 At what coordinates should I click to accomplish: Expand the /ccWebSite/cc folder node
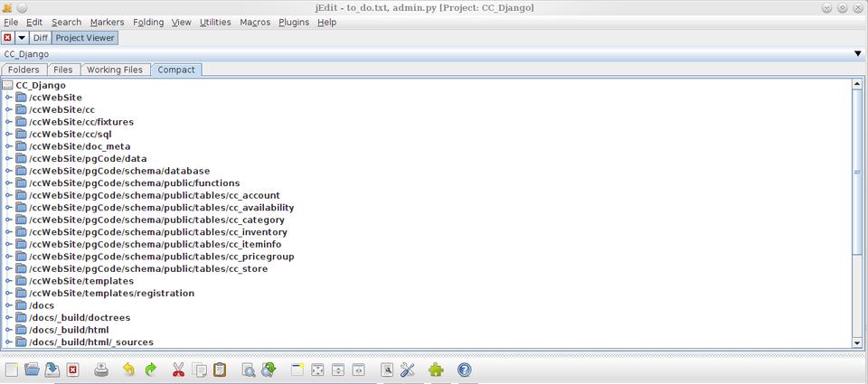pyautogui.click(x=8, y=110)
